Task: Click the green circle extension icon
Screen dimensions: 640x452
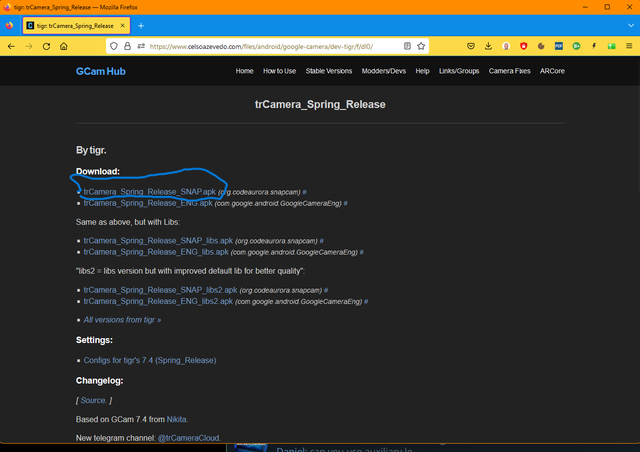Action: (x=576, y=46)
